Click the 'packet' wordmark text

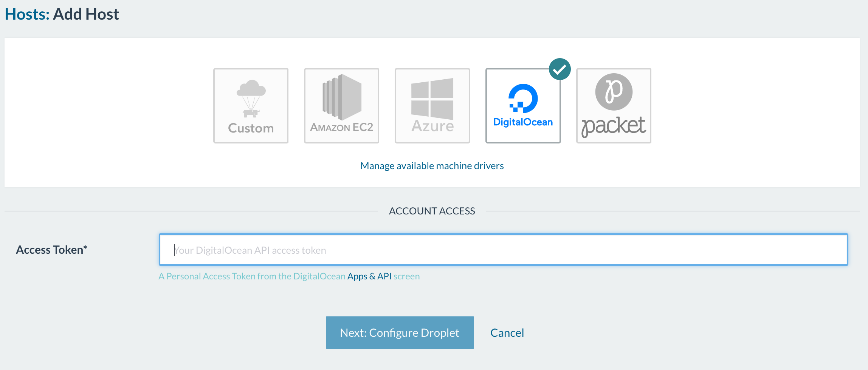point(614,126)
